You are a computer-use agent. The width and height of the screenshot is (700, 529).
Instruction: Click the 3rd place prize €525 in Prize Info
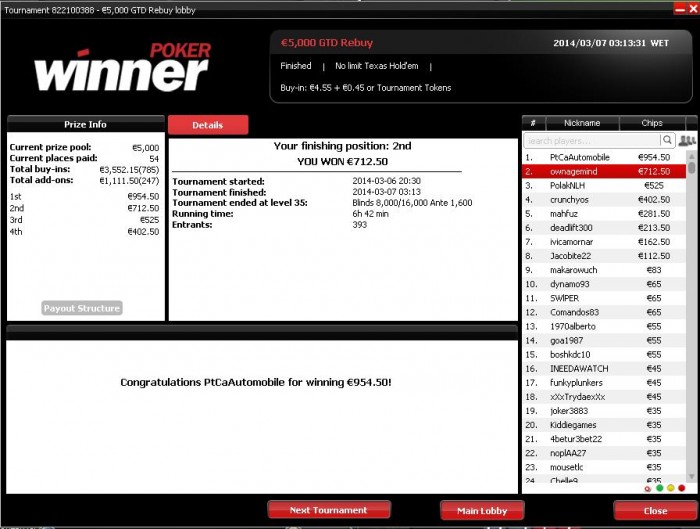pyautogui.click(x=149, y=220)
